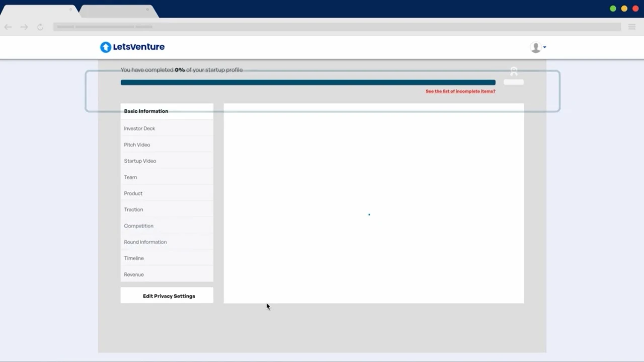Open the browser hamburger menu
Image resolution: width=644 pixels, height=362 pixels.
click(x=631, y=27)
